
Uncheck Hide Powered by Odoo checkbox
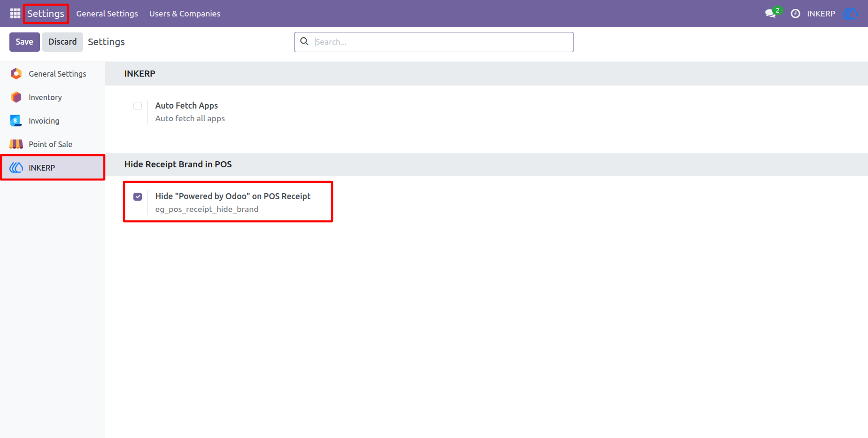click(138, 196)
